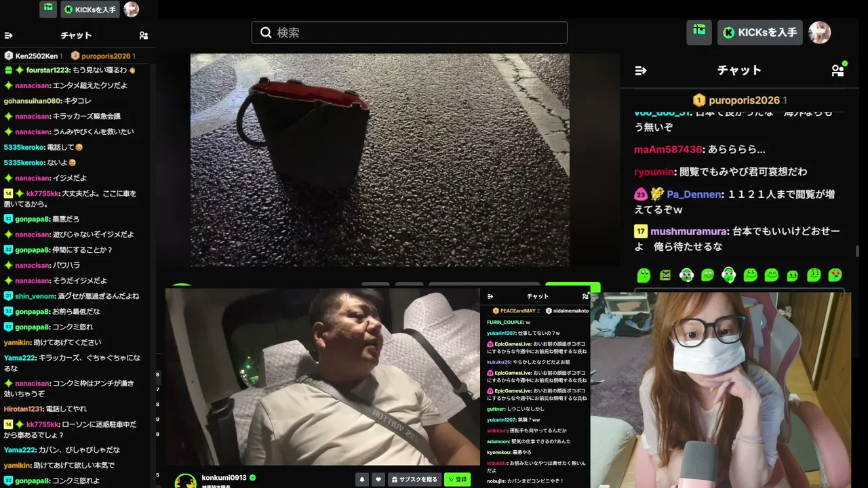Select PEACEandMAY in embedded chat leaderboard
Screen dimensions: 868x488
(515, 311)
